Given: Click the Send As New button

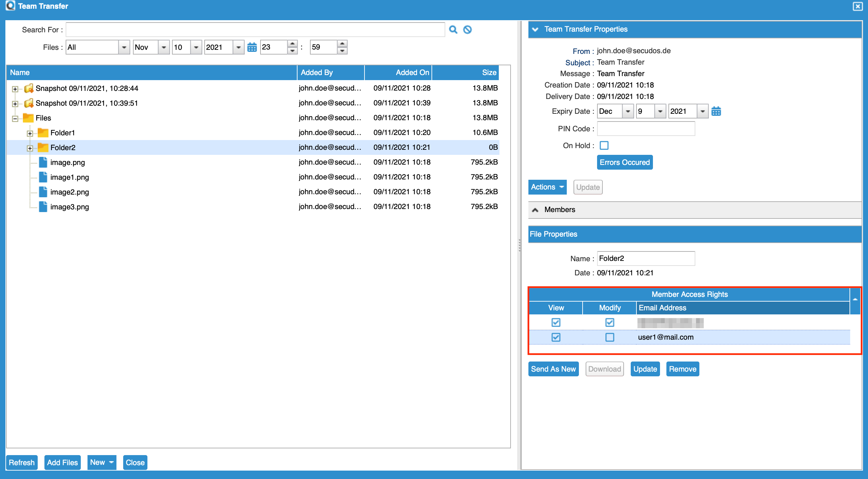Looking at the screenshot, I should point(553,369).
